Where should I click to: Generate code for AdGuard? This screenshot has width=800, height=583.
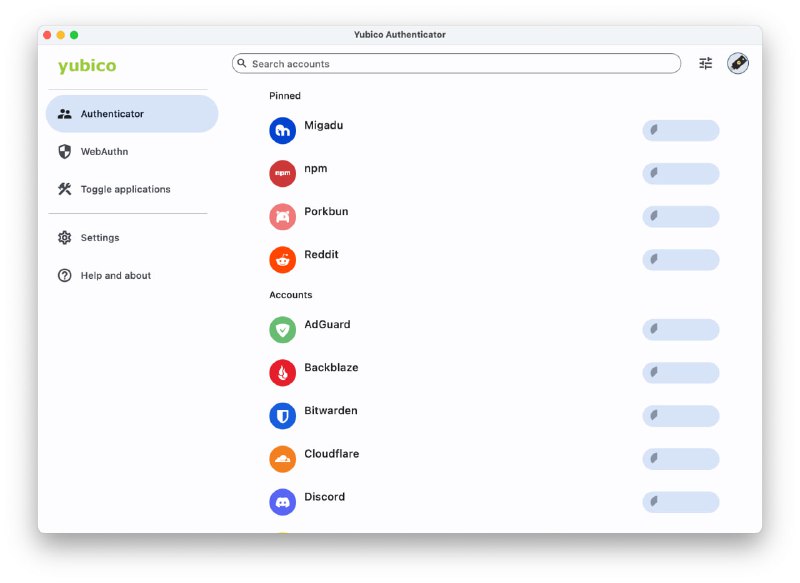pos(681,329)
